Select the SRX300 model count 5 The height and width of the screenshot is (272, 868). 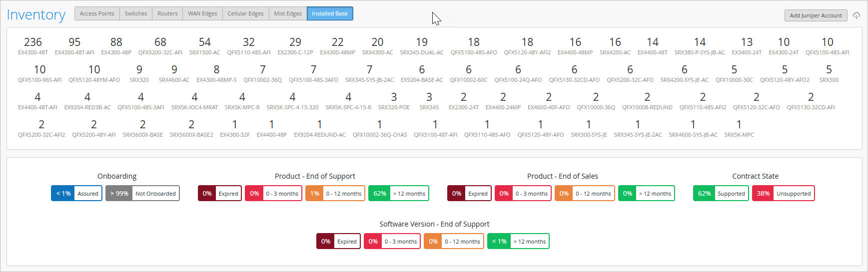(829, 73)
